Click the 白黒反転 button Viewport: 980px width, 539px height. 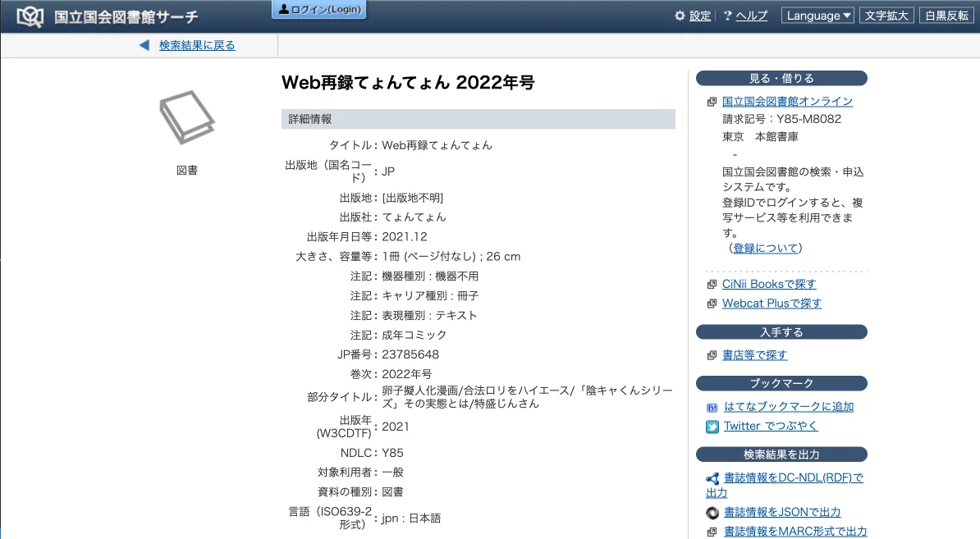click(947, 16)
